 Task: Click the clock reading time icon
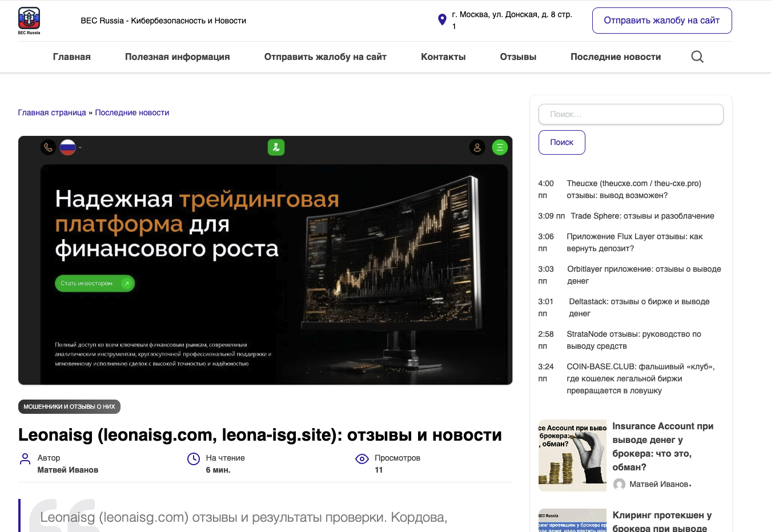pos(194,459)
